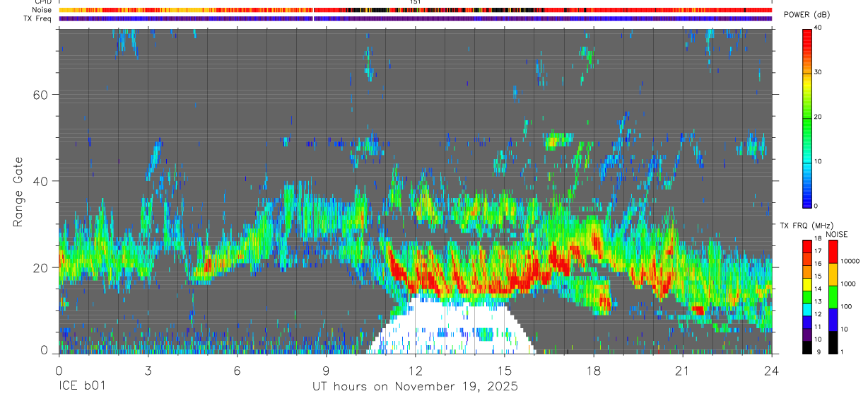
Task: Click the 'Range Gate' y-axis title
Action: click(19, 192)
